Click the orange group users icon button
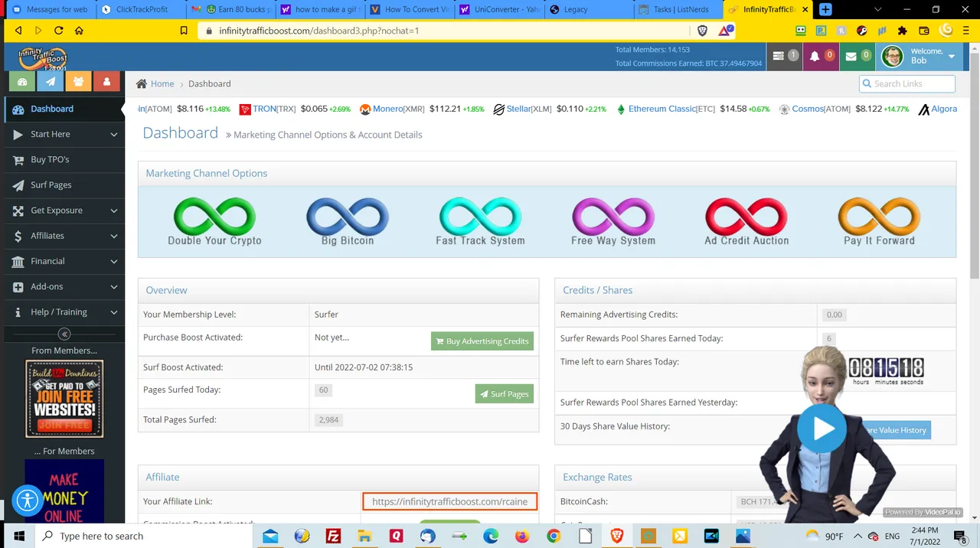The width and height of the screenshot is (980, 548). pyautogui.click(x=78, y=81)
